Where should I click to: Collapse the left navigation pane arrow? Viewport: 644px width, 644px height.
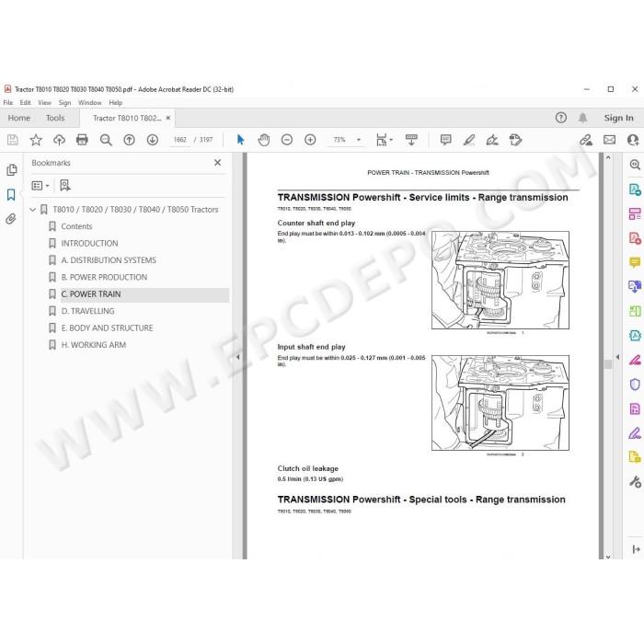pyautogui.click(x=237, y=357)
